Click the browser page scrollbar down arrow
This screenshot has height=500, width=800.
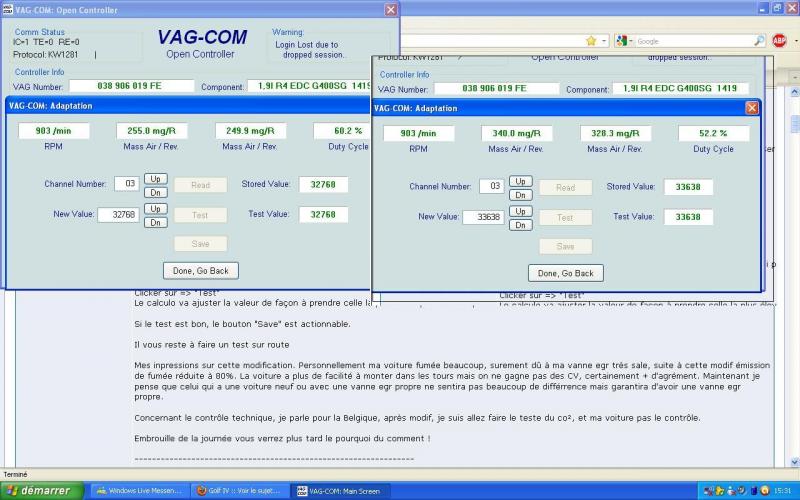click(x=794, y=462)
